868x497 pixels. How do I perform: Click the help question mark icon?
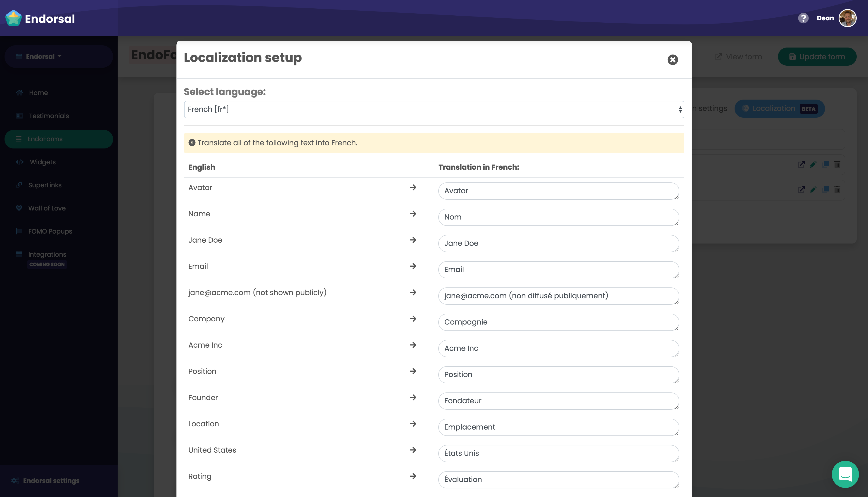[x=804, y=18]
